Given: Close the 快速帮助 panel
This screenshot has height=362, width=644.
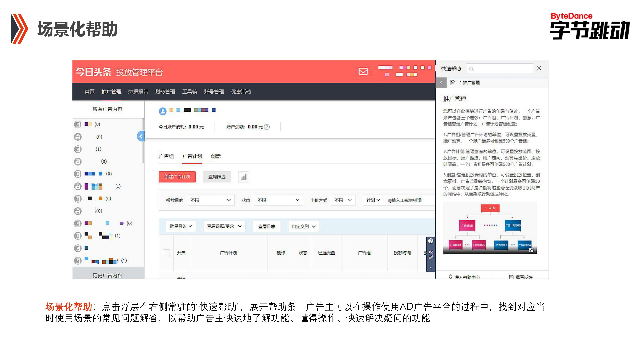Looking at the screenshot, I should click(539, 68).
